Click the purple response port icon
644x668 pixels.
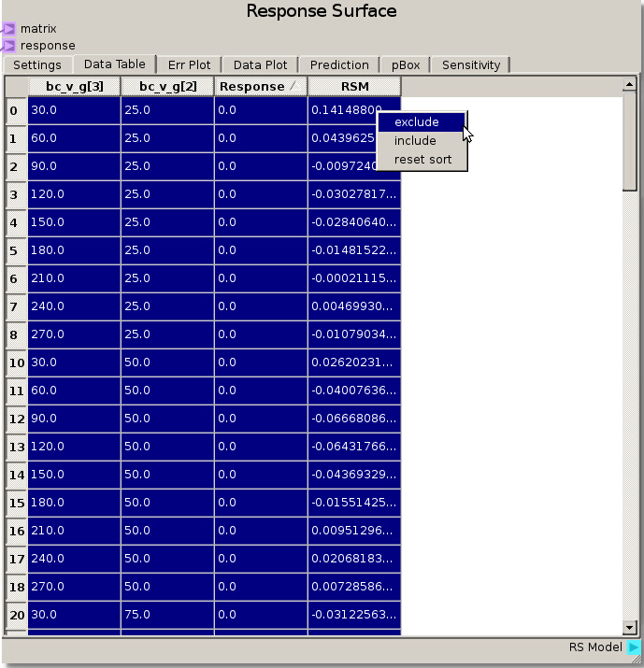(x=8, y=45)
